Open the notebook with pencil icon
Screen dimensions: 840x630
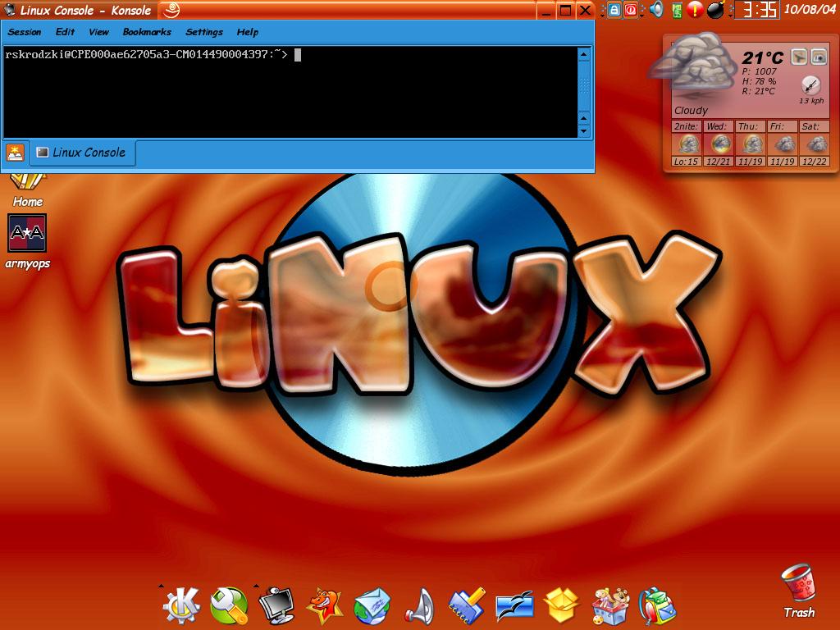coord(467,606)
